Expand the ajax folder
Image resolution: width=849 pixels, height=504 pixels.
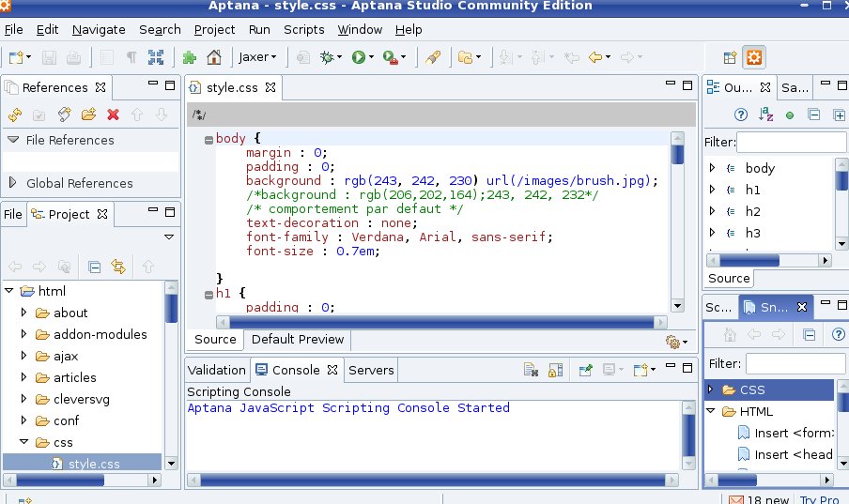pyautogui.click(x=23, y=356)
